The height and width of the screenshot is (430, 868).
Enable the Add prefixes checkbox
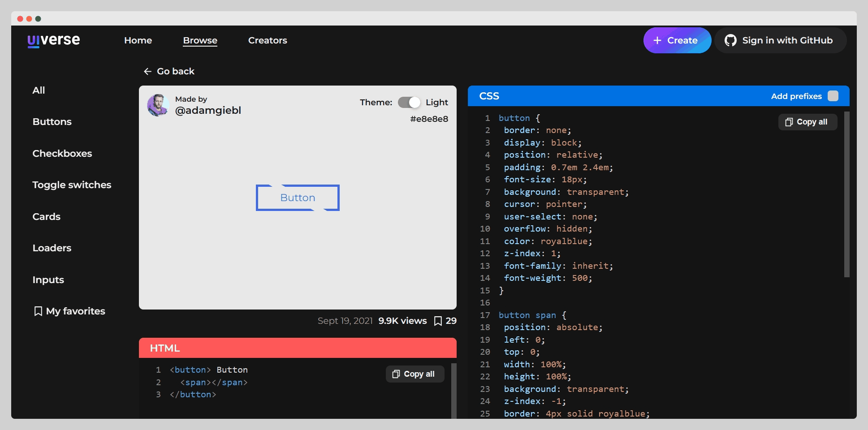(x=833, y=96)
